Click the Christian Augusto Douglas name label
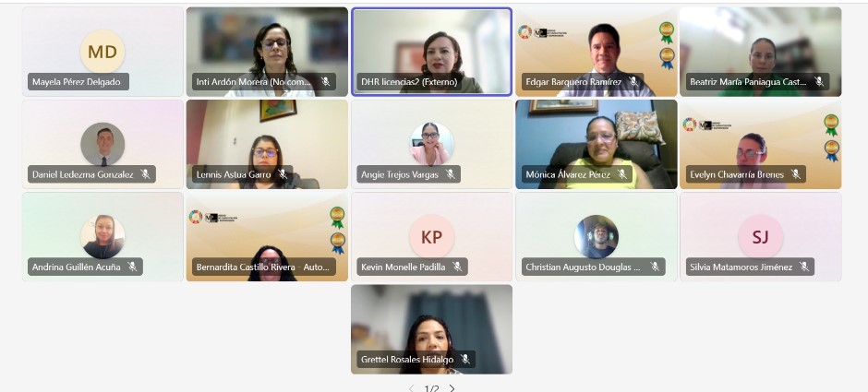Screen dimensions: 868x392 tap(583, 267)
